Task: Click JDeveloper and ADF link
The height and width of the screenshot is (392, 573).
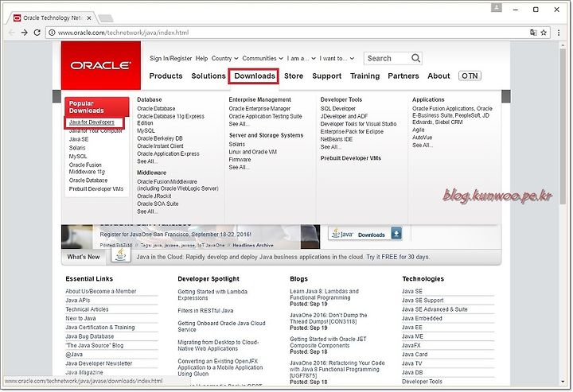Action: pyautogui.click(x=344, y=116)
